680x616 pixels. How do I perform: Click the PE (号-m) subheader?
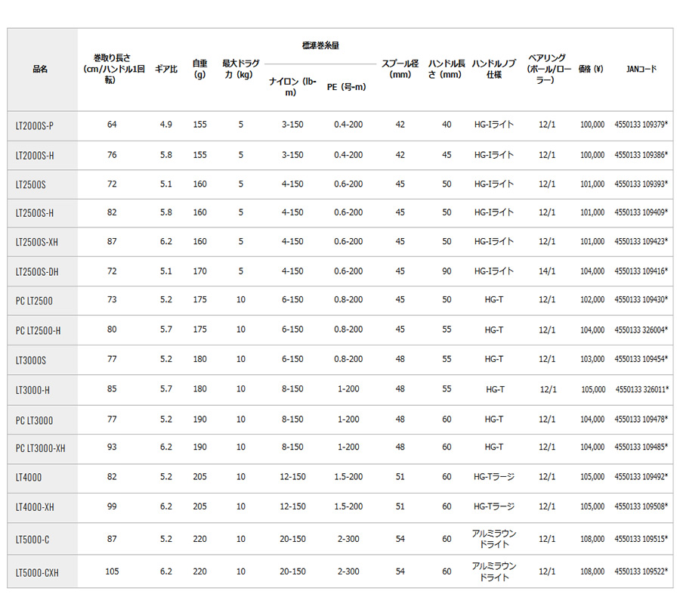(347, 87)
